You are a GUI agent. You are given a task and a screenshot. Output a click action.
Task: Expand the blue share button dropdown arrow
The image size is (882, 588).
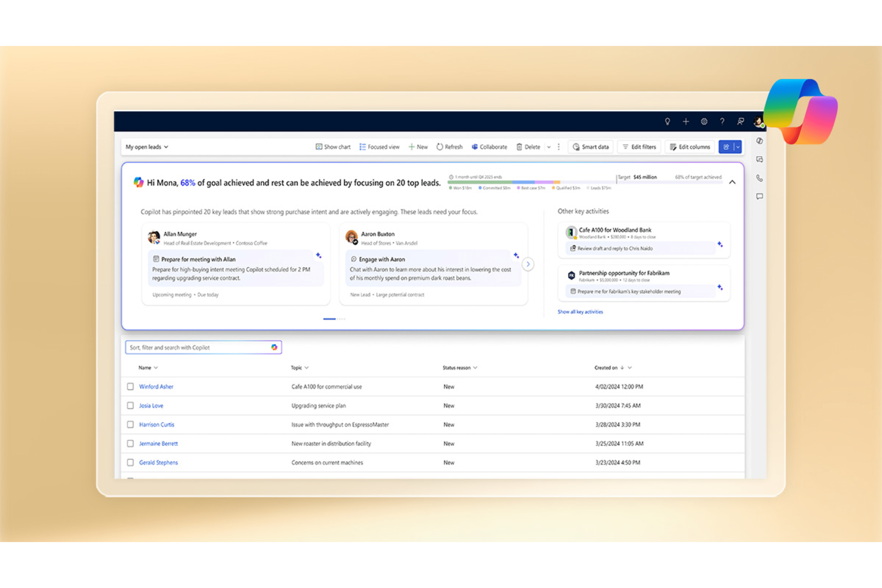[x=738, y=147]
